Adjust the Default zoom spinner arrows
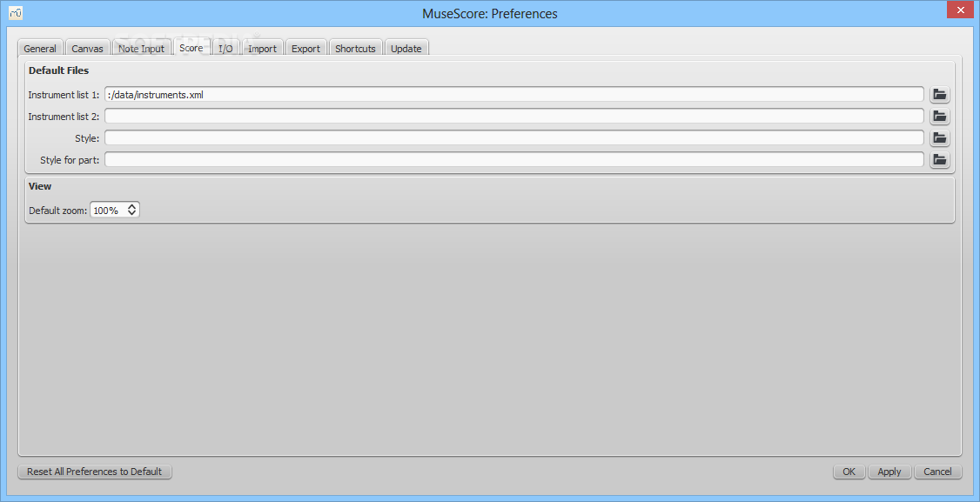 point(132,210)
